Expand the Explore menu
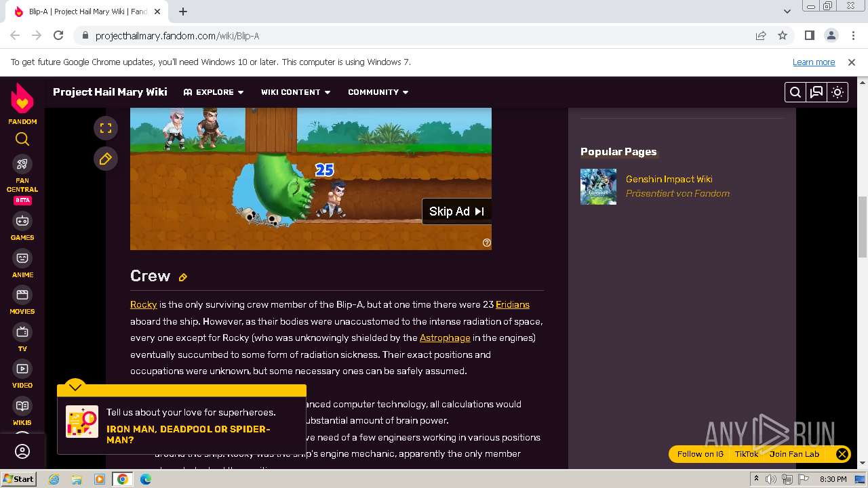 [x=214, y=92]
